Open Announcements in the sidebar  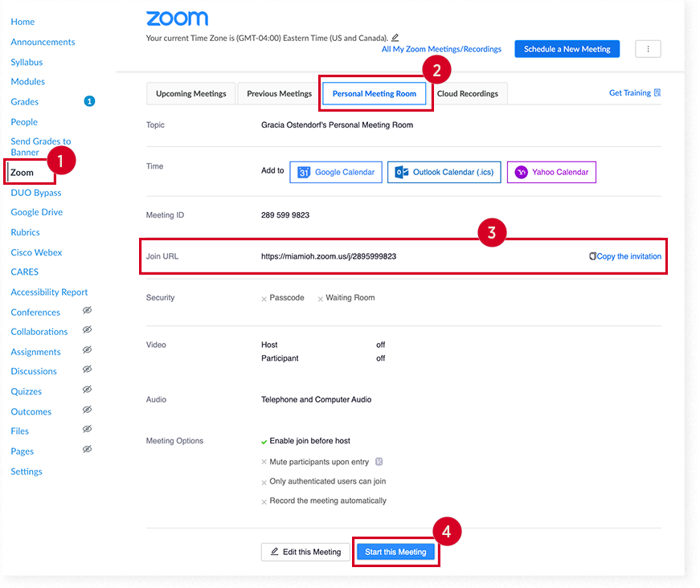[x=43, y=42]
